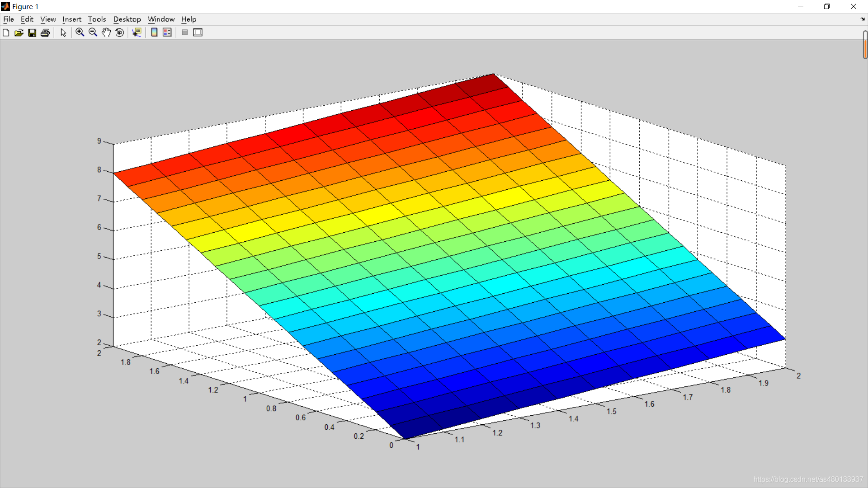Activate the Zoom Out tool

coord(93,33)
